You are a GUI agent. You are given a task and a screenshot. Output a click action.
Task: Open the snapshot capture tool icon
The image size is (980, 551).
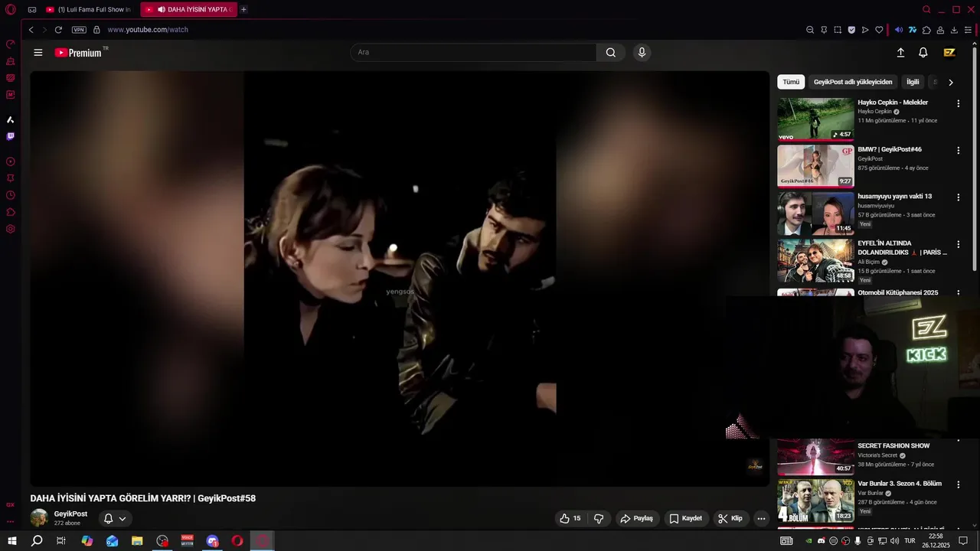tap(838, 30)
